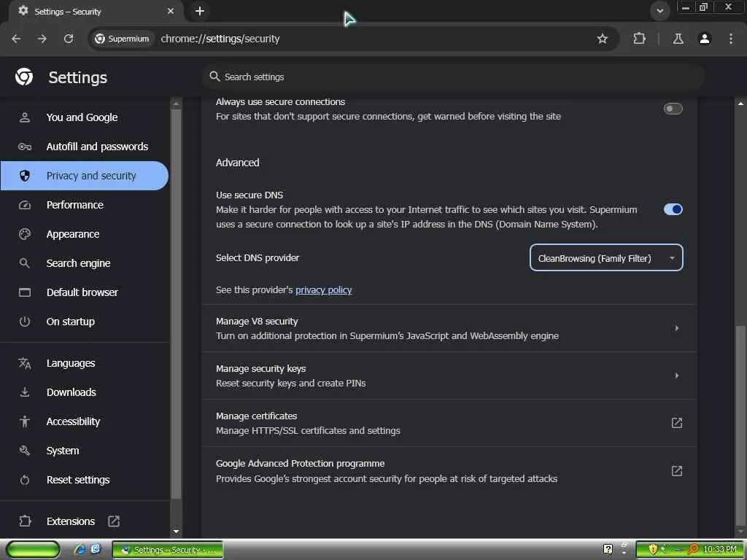Viewport: 747px width, 560px height.
Task: Open Accessibility settings
Action: click(85, 421)
